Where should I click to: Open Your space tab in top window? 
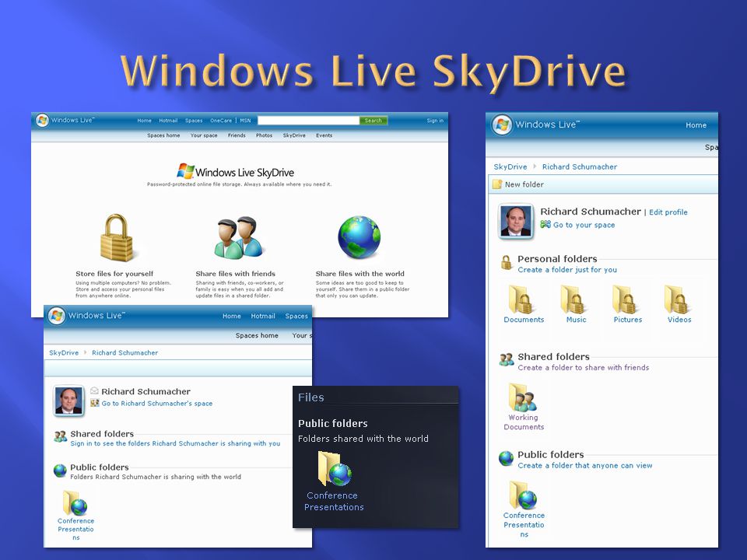click(x=204, y=135)
